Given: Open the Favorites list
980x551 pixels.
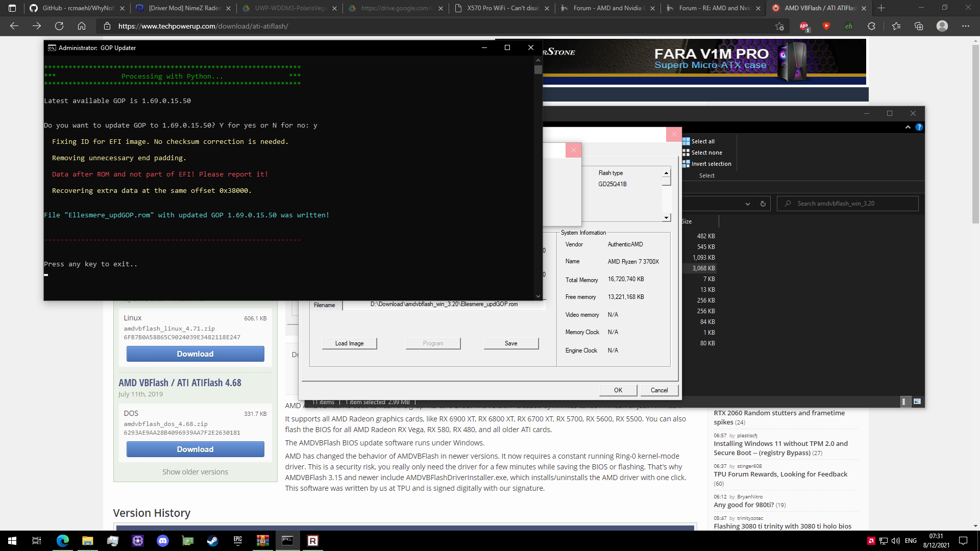Looking at the screenshot, I should tap(896, 26).
